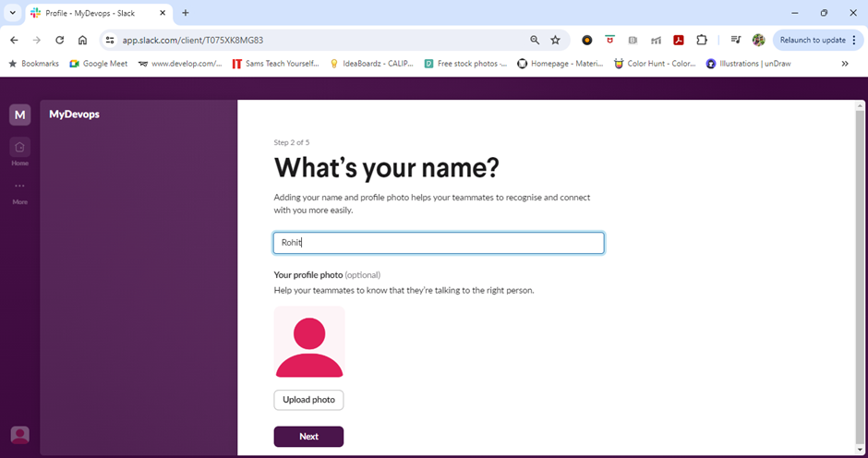Click the grey square extension icon
868x458 pixels.
[633, 40]
